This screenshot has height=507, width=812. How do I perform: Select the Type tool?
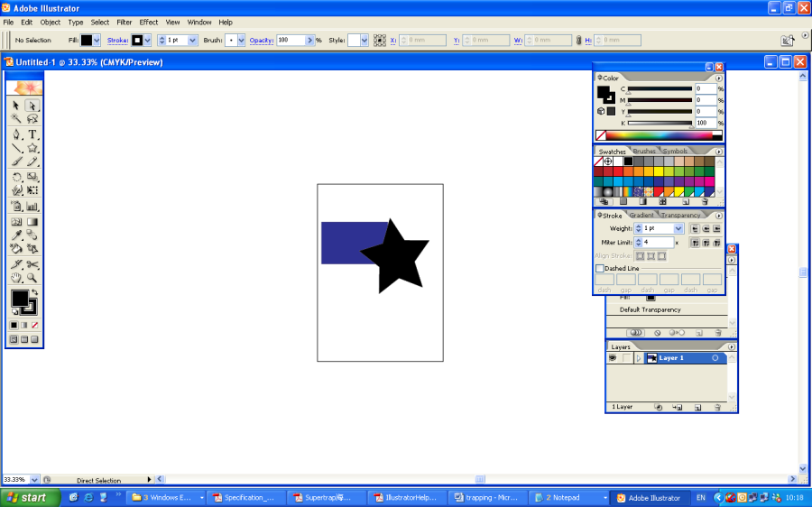(32, 134)
